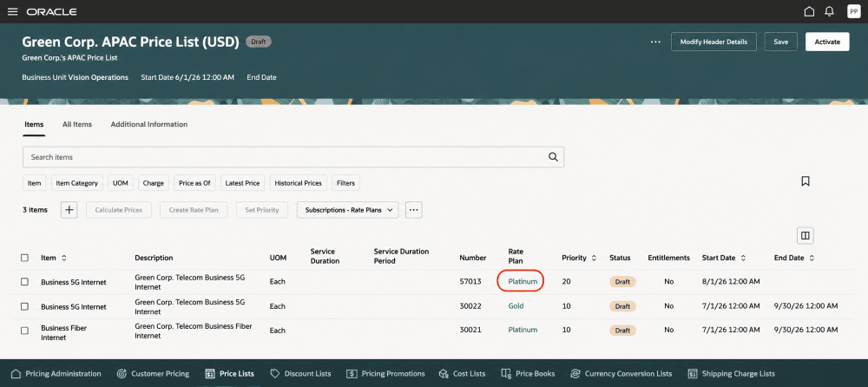Check the row with number 57013
Viewport: 868px width, 387px height.
coord(24,282)
